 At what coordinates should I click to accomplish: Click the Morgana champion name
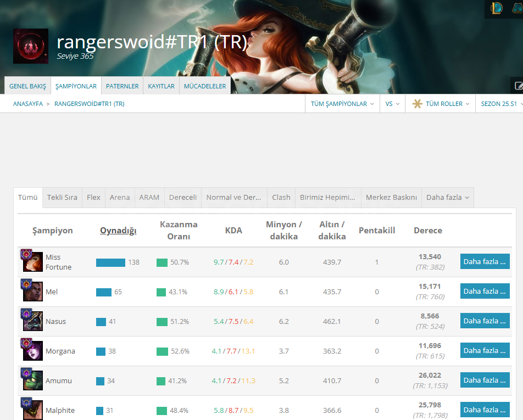(60, 351)
